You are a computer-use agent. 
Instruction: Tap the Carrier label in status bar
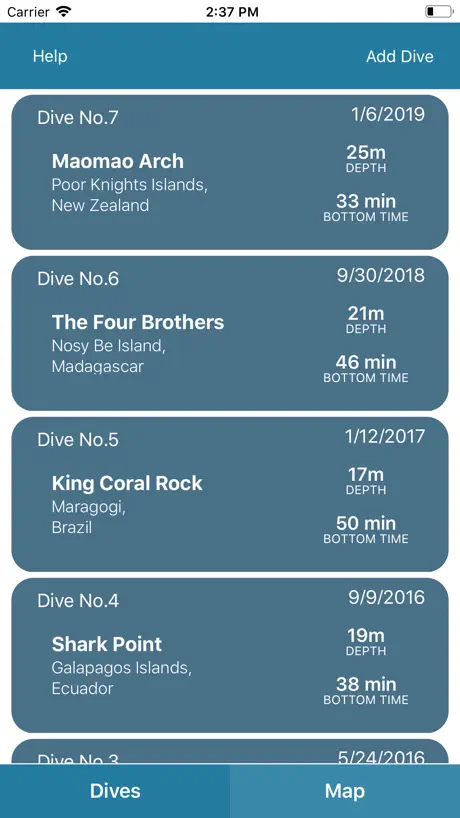(28, 12)
